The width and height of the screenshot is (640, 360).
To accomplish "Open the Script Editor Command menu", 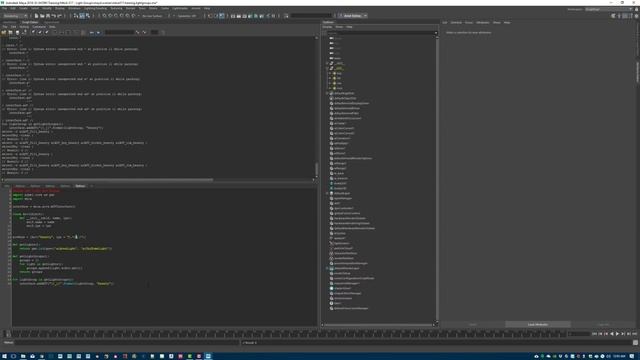I will tap(39, 27).
